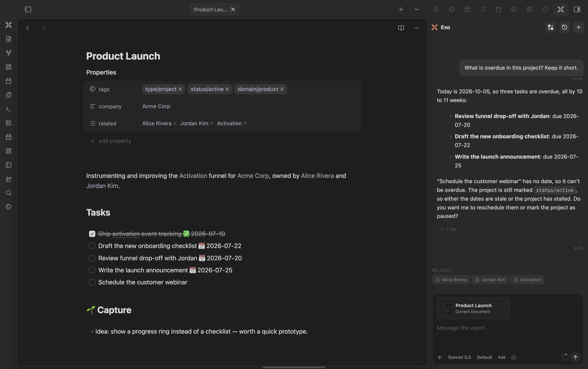588x369 pixels.
Task: Expand the '1 file' disclosure in chat
Action: [448, 229]
